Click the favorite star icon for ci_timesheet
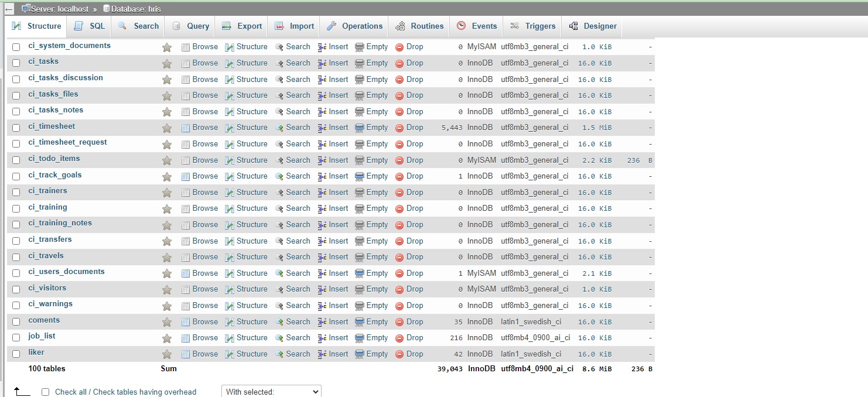The width and height of the screenshot is (868, 397). point(167,128)
